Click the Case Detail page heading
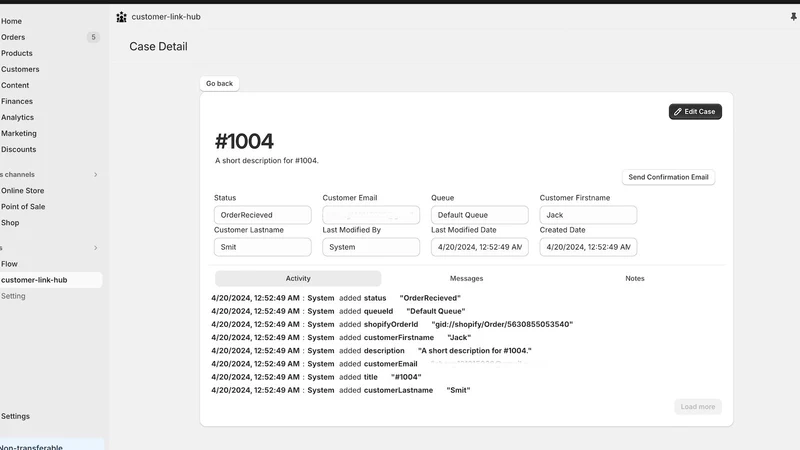Image resolution: width=800 pixels, height=450 pixels. [x=158, y=46]
